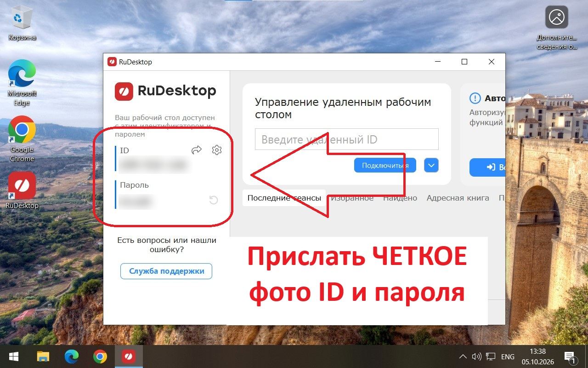Open the Windows Start menu
The height and width of the screenshot is (368, 588).
[x=13, y=356]
